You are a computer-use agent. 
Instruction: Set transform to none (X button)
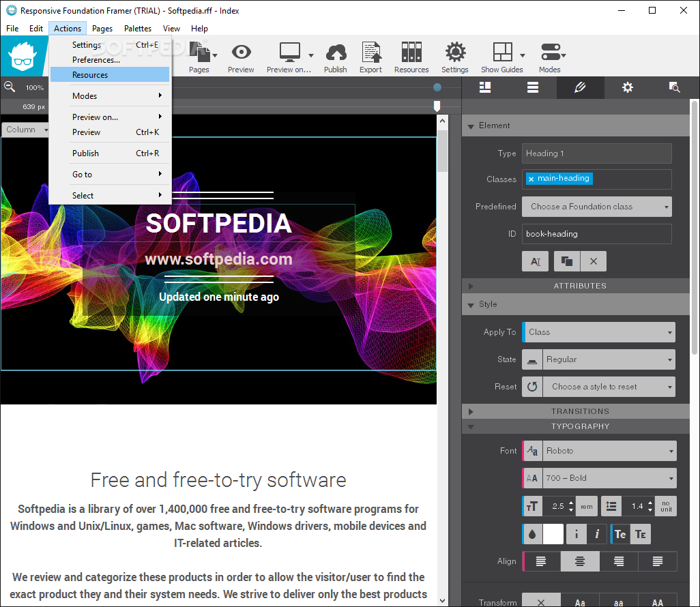point(541,602)
